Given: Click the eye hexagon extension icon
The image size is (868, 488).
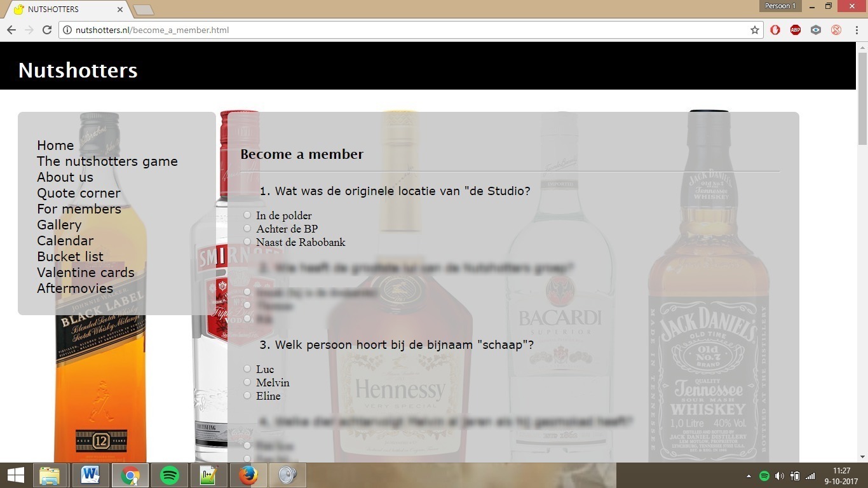Looking at the screenshot, I should coord(816,30).
